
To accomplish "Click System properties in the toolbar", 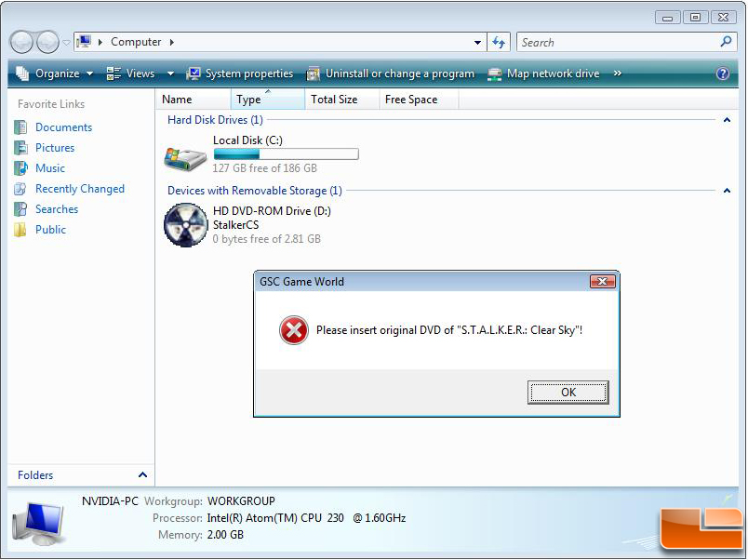I will [x=239, y=73].
